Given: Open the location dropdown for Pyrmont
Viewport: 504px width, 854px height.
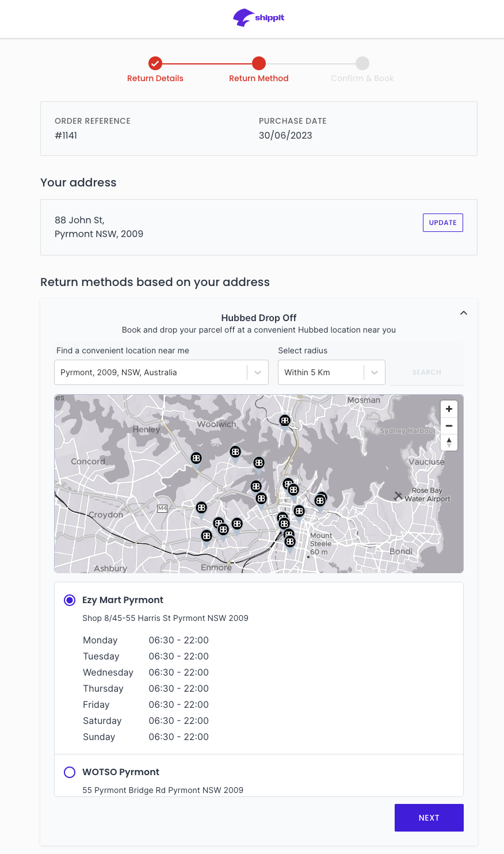Looking at the screenshot, I should (x=257, y=372).
